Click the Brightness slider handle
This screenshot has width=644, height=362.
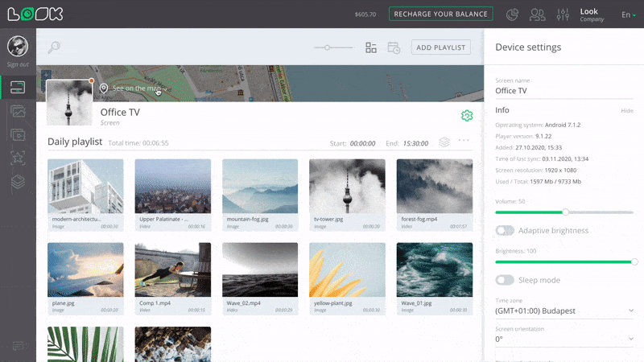pyautogui.click(x=634, y=262)
